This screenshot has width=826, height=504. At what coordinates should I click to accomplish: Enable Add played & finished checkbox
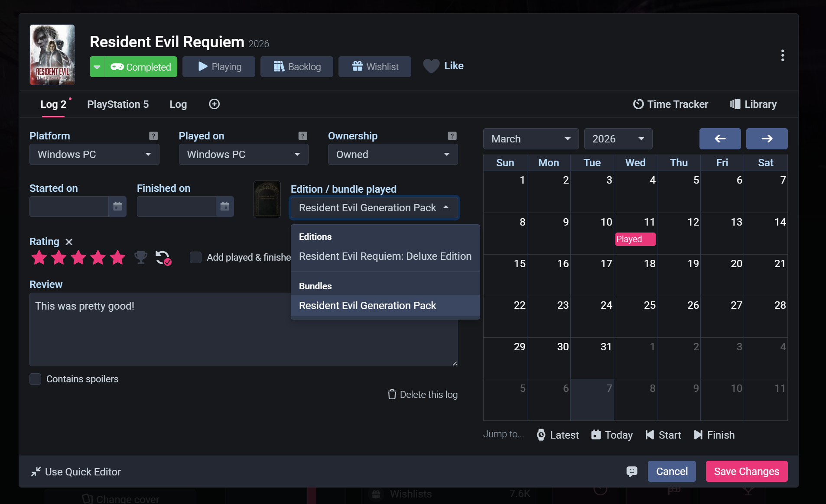tap(195, 257)
